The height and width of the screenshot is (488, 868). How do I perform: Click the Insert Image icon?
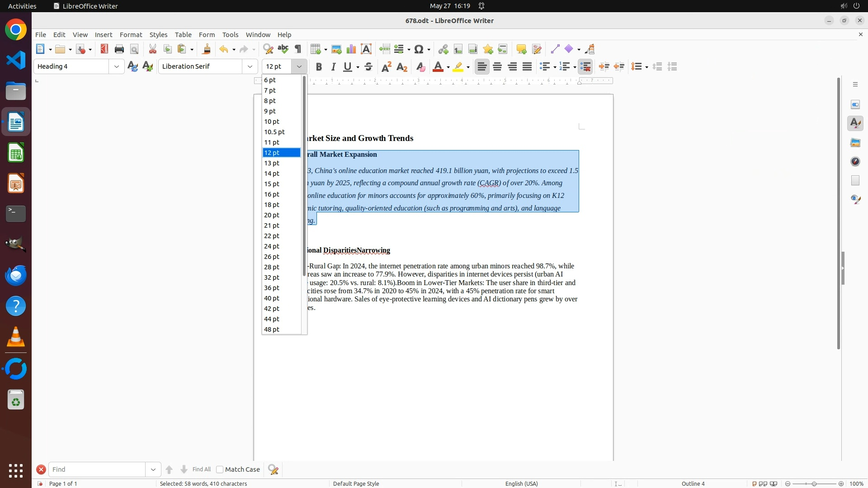[336, 49]
